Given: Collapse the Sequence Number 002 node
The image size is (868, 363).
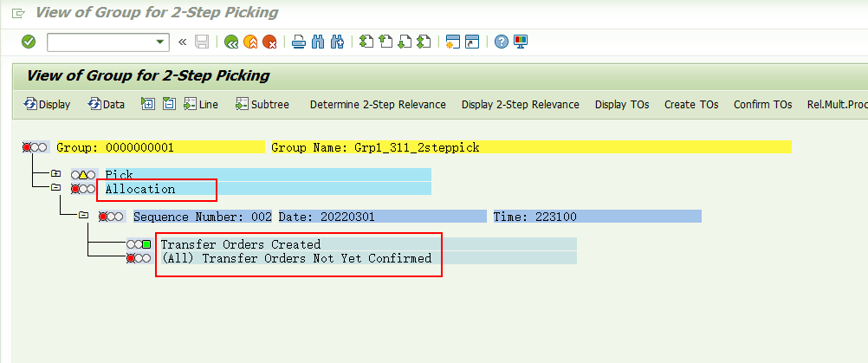Looking at the screenshot, I should (x=83, y=216).
